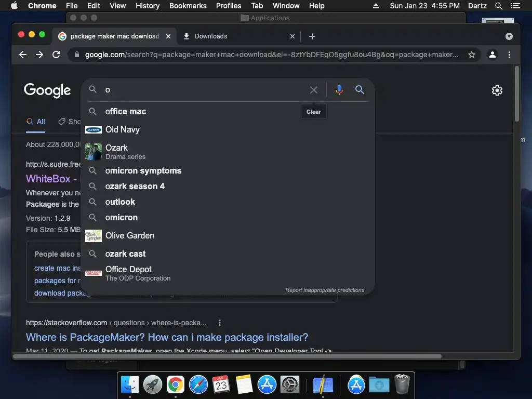The image size is (532, 399).
Task: Click the horizontal scrollbar at window bottom
Action: point(227,356)
